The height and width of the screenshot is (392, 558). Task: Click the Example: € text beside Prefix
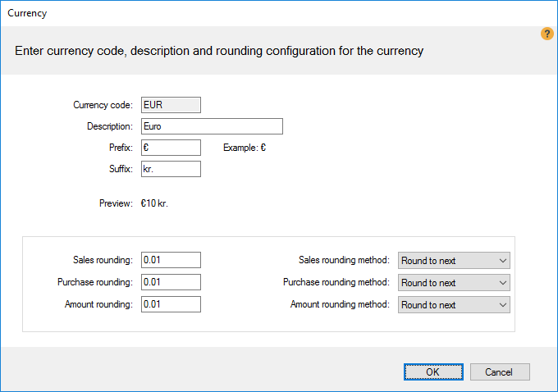tap(245, 148)
